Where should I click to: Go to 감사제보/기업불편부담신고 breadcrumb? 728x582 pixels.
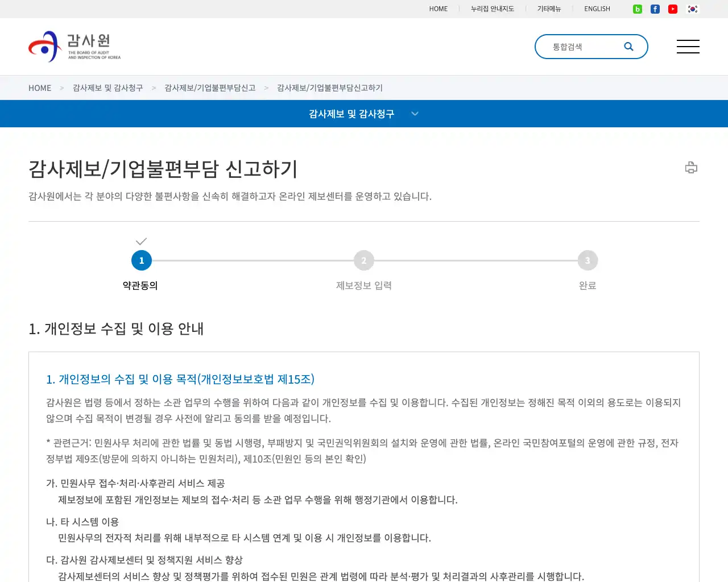[210, 88]
